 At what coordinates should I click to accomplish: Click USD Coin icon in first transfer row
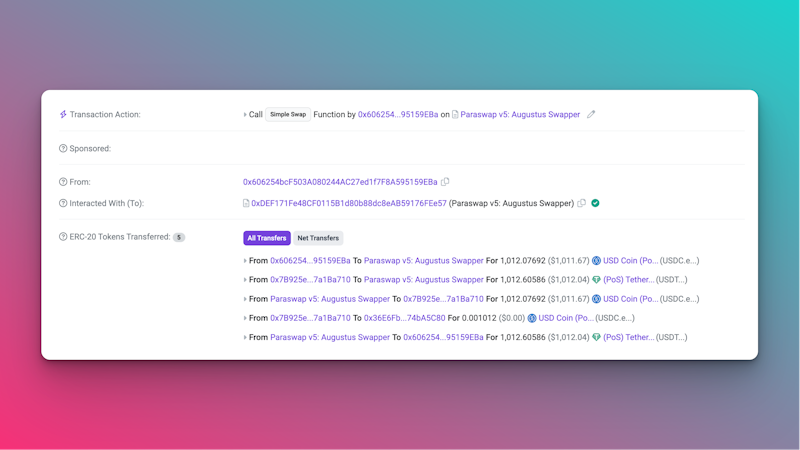pyautogui.click(x=596, y=261)
